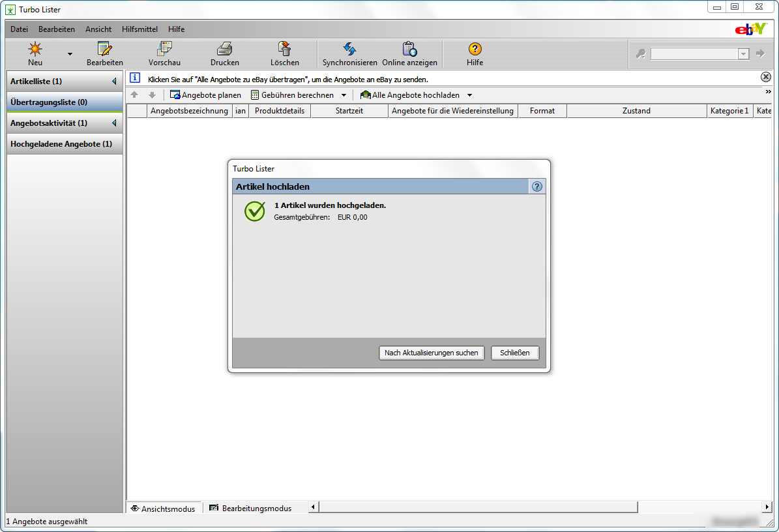Screen dimensions: 779x532
Task: Click the Drucken printer icon
Action: (x=224, y=49)
